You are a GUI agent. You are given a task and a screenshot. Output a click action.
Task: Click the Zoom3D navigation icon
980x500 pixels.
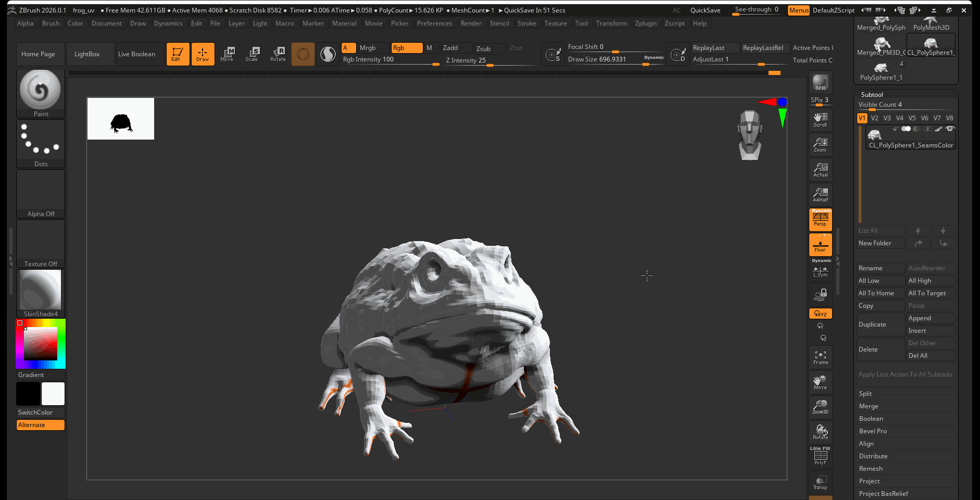[820, 407]
